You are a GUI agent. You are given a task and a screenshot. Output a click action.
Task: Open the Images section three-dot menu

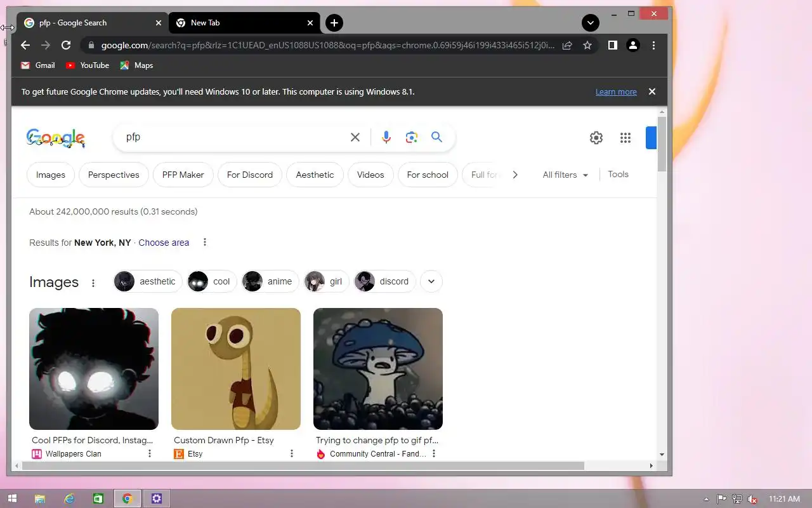[93, 283]
